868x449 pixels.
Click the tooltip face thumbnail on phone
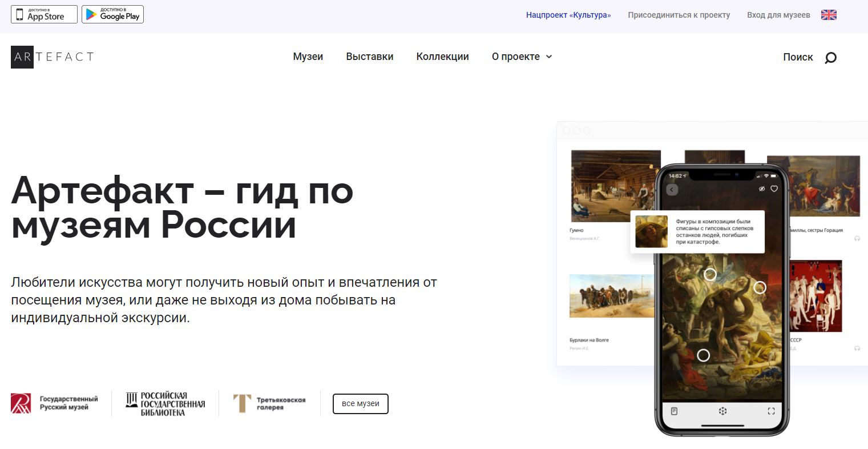pyautogui.click(x=651, y=231)
